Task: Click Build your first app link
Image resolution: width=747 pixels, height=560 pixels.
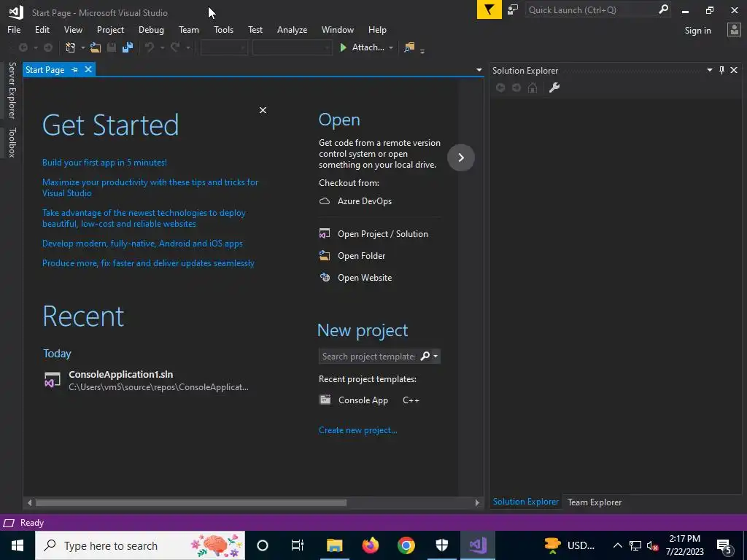Action: click(x=104, y=163)
